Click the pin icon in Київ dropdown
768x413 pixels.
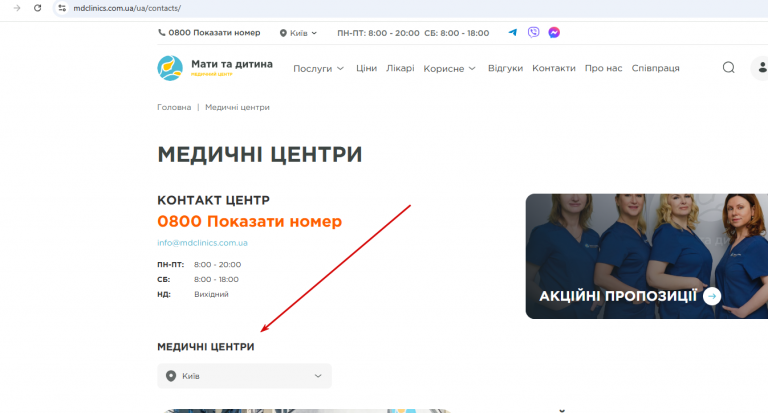click(170, 376)
